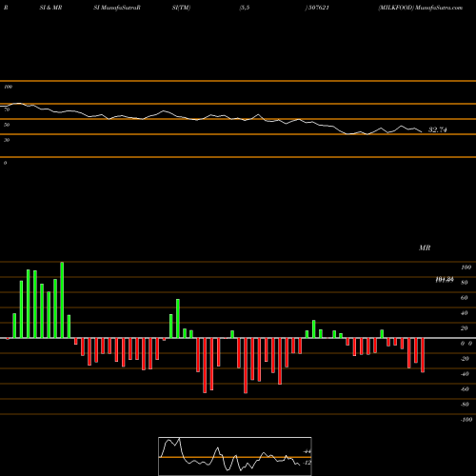Click the last red MR histogram bar
Image resolution: width=476 pixels, height=476 pixels.
pos(423,355)
